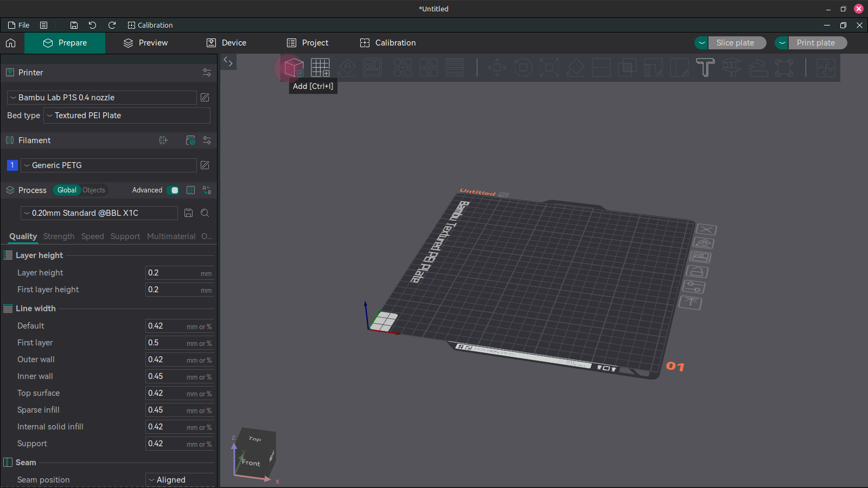Switch Process scope to Objects

93,190
